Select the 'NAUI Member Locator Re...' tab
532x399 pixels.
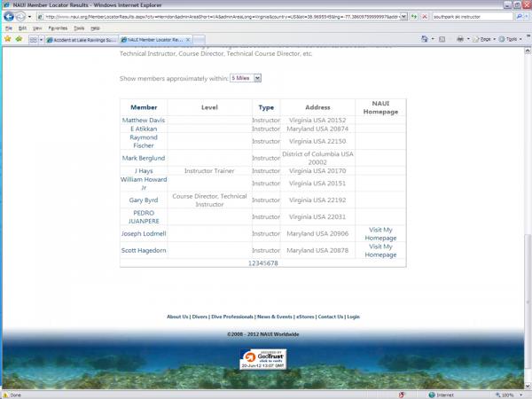tap(155, 40)
